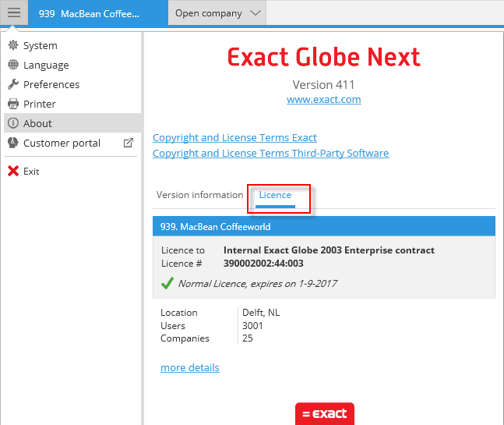504x425 pixels.
Task: Click the System gear icon
Action: pyautogui.click(x=13, y=45)
